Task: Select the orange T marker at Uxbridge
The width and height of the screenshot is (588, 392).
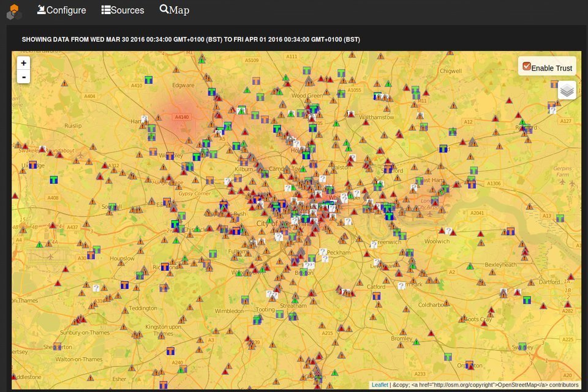Action: [33, 165]
